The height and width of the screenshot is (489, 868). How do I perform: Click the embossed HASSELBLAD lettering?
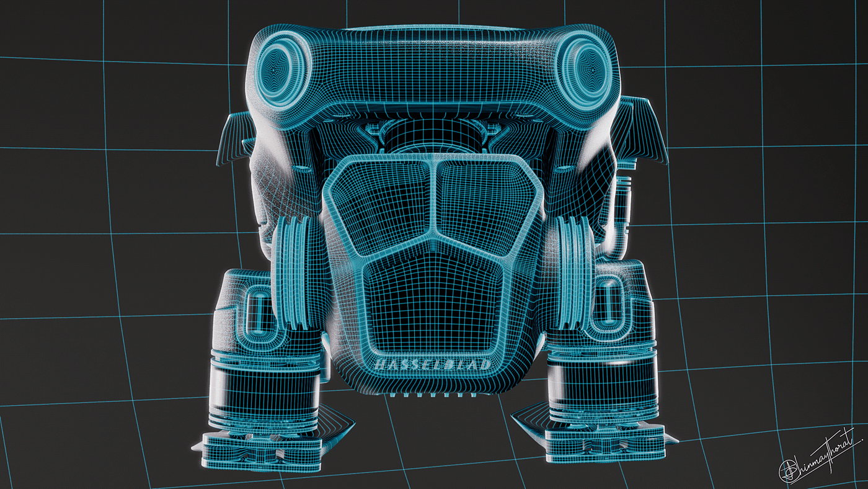pos(433,365)
